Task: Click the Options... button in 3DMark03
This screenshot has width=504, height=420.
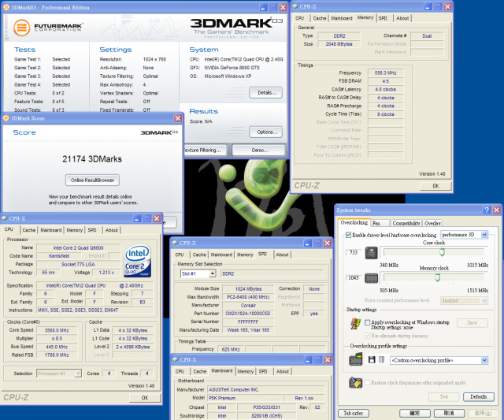Action: pyautogui.click(x=266, y=132)
